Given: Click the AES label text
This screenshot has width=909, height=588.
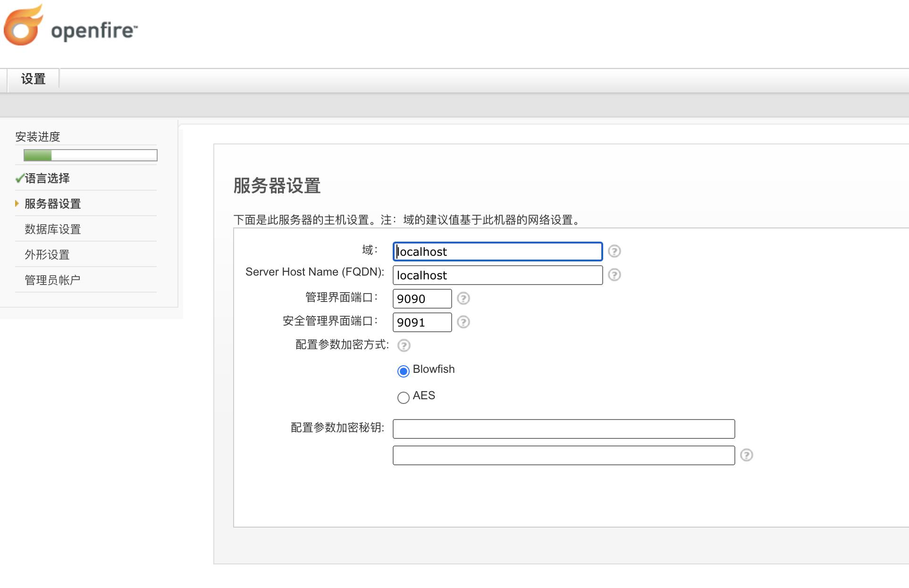Looking at the screenshot, I should 424,395.
